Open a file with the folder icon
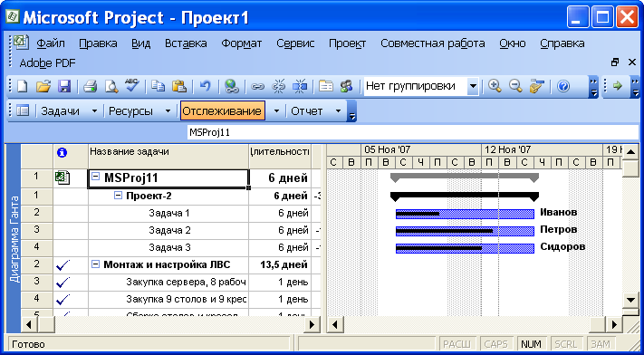 coord(43,86)
